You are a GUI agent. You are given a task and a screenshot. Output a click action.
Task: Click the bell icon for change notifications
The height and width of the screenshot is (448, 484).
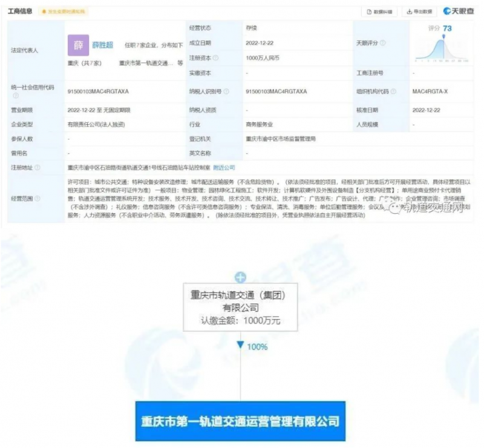[x=44, y=12]
